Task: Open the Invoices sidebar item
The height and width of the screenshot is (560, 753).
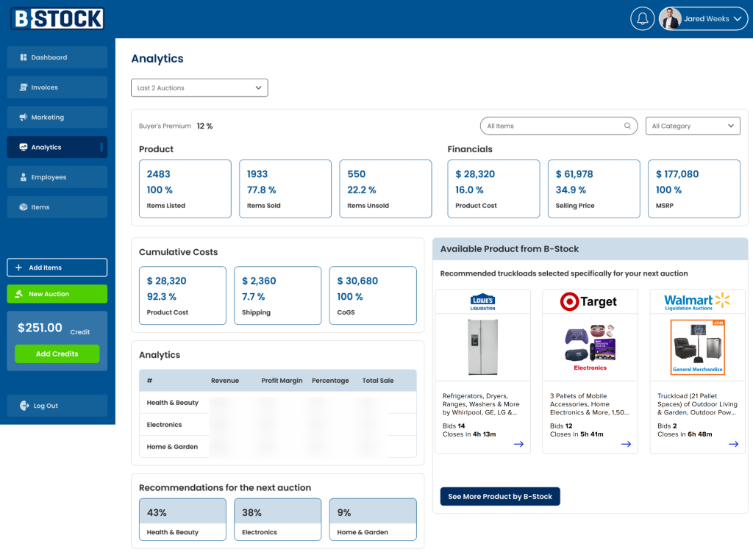Action: pos(57,87)
